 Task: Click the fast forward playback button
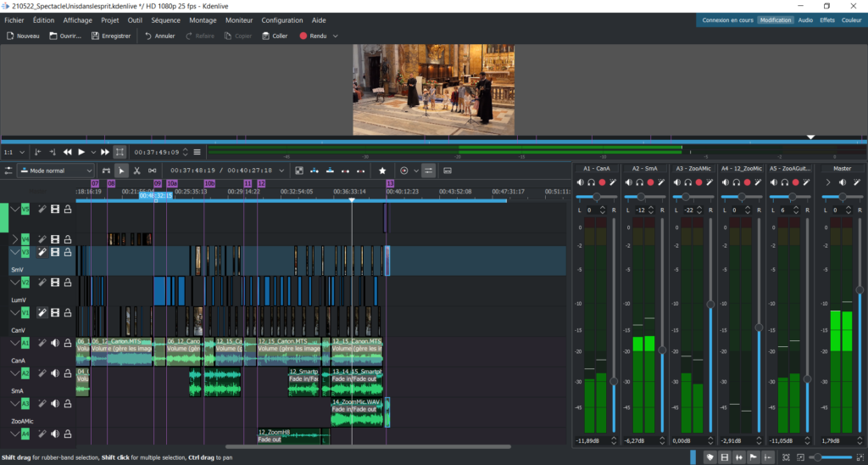tap(104, 152)
